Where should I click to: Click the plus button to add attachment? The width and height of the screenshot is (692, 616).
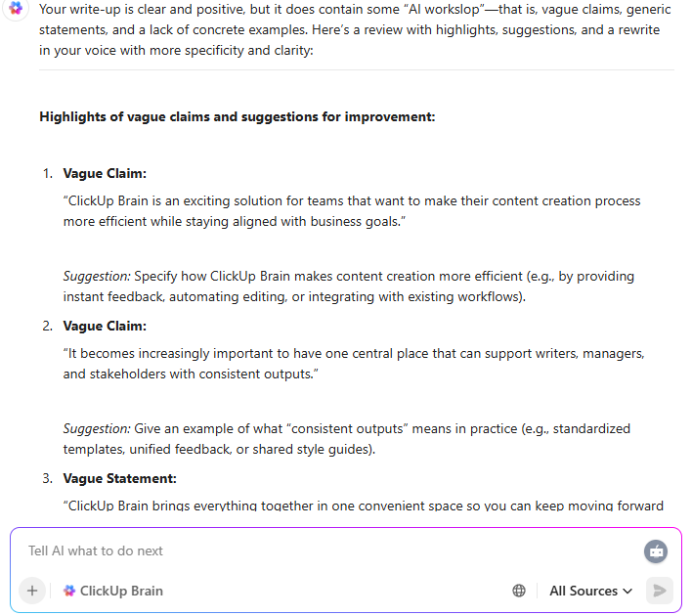[x=32, y=591]
